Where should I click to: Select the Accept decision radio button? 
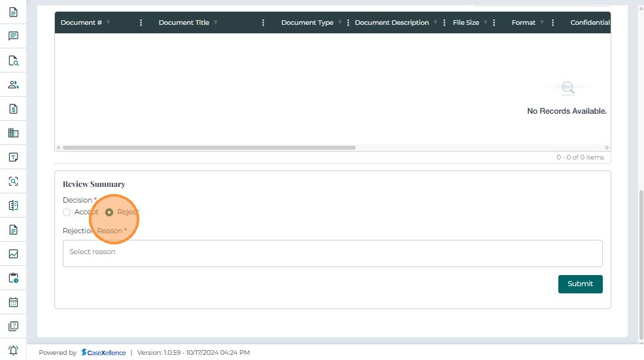[x=67, y=212]
